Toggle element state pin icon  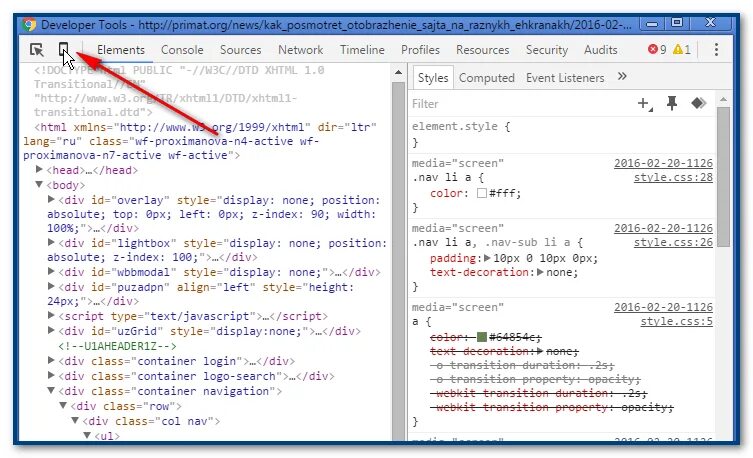tap(671, 103)
